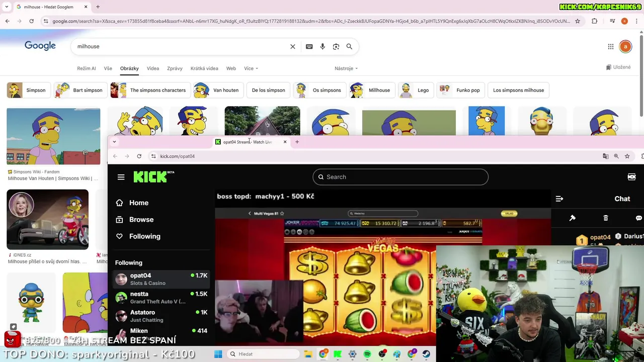The image size is (644, 362).
Task: Click Kick clips icon at top right
Action: point(632,177)
